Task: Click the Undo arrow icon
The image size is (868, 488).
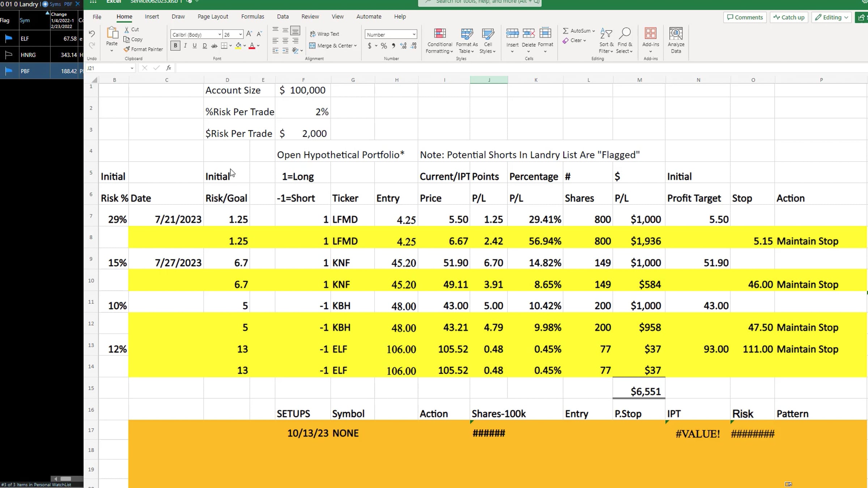Action: (x=92, y=34)
